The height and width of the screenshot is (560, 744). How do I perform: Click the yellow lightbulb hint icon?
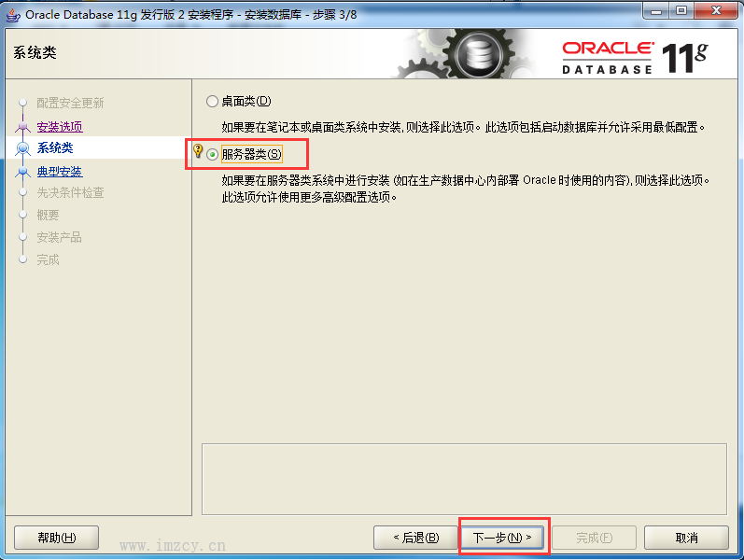tap(198, 151)
